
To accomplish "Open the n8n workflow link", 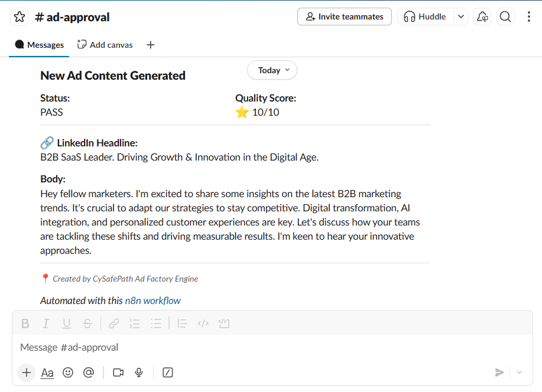I will tap(152, 300).
